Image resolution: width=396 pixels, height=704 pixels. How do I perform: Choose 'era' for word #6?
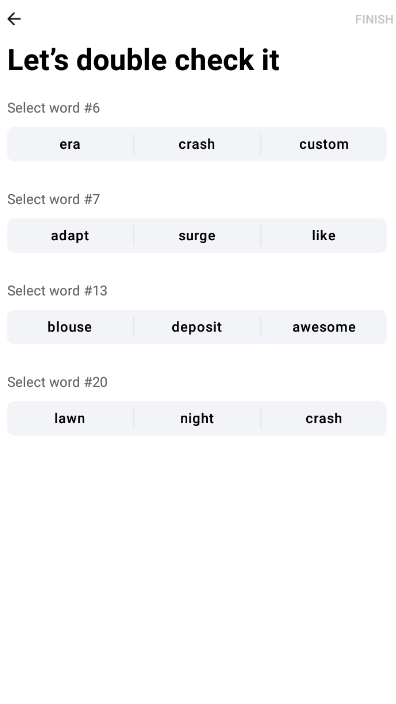pos(70,144)
